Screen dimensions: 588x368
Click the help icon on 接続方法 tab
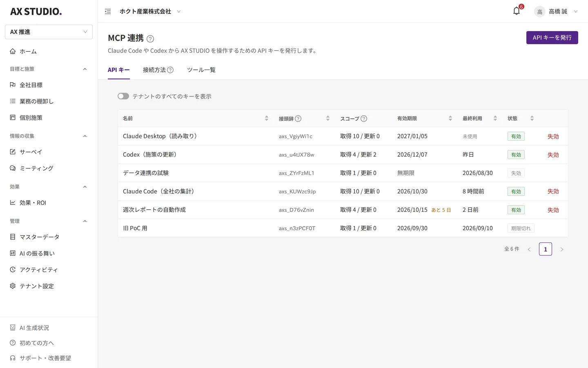point(170,70)
